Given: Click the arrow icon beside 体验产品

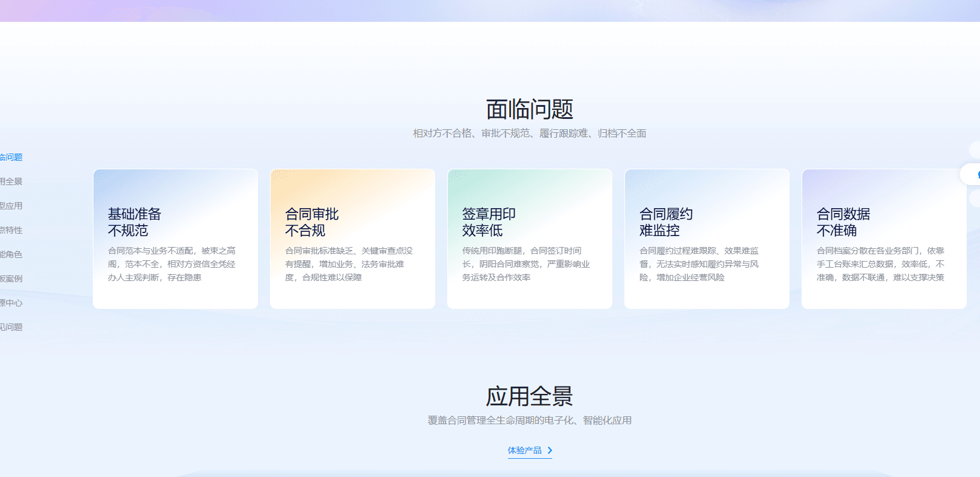Looking at the screenshot, I should pos(550,450).
